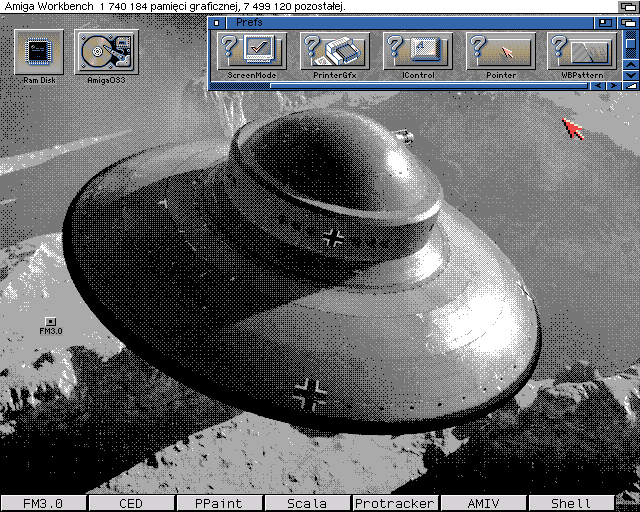
Task: Click the Workbench screen depth gadget
Action: (x=628, y=7)
